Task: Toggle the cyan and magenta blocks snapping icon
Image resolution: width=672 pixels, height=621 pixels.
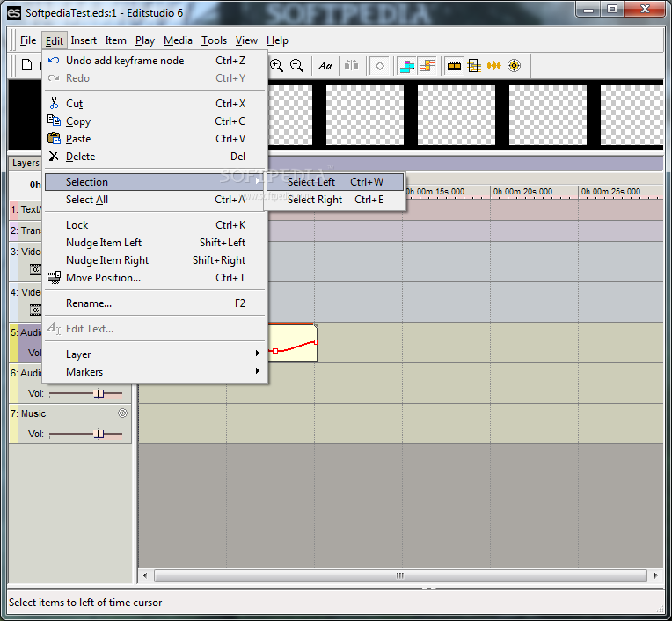Action: [406, 66]
